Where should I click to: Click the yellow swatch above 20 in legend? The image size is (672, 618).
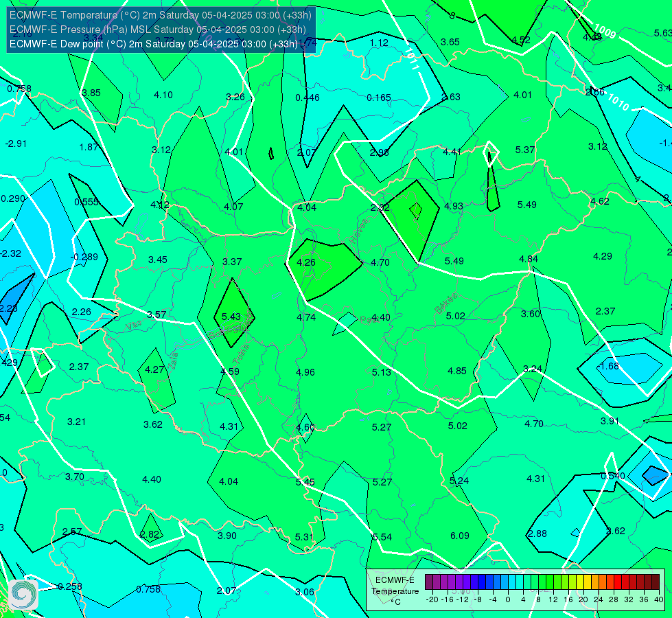(x=580, y=582)
